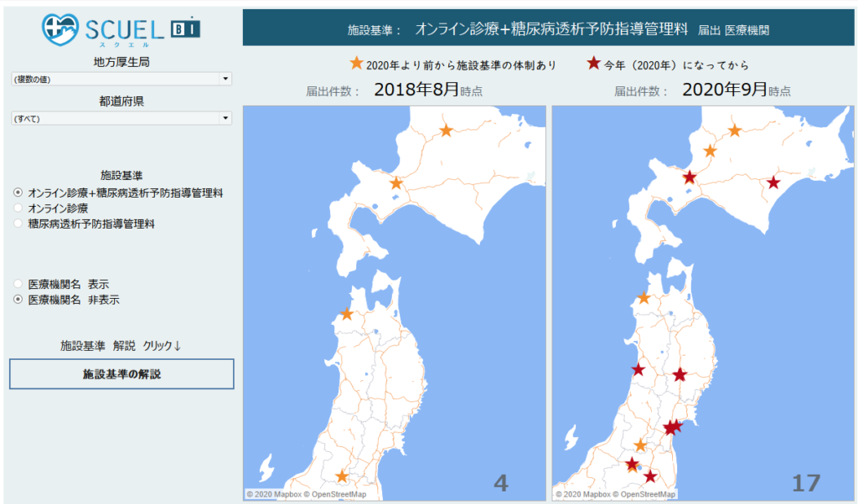
Task: Choose 医療機関名 表示 radio option
Action: (x=18, y=284)
